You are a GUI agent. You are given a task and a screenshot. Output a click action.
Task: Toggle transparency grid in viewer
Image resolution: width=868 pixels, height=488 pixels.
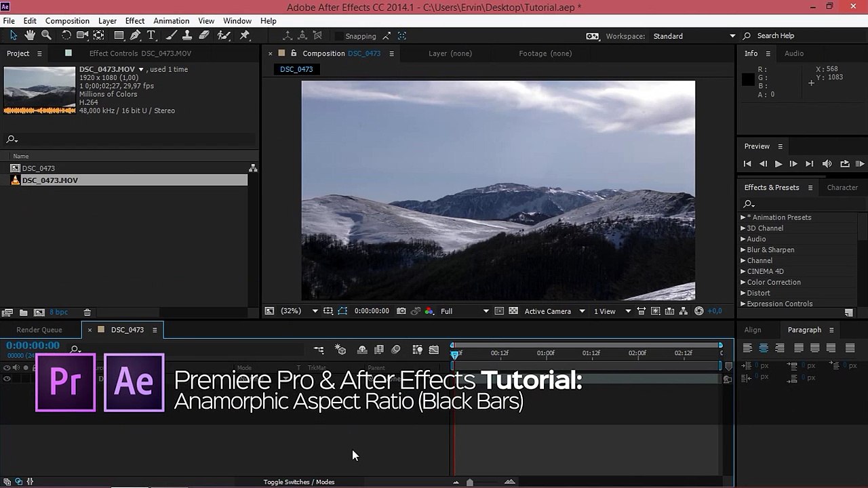pyautogui.click(x=513, y=311)
